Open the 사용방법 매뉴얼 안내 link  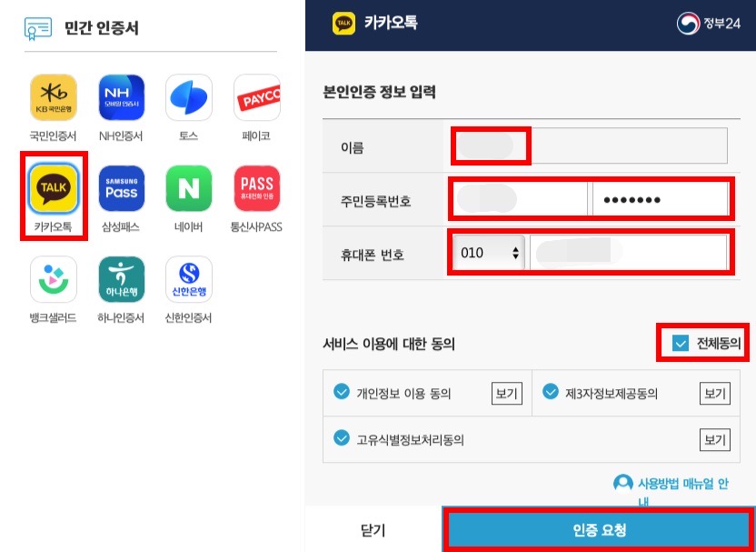pos(683,491)
